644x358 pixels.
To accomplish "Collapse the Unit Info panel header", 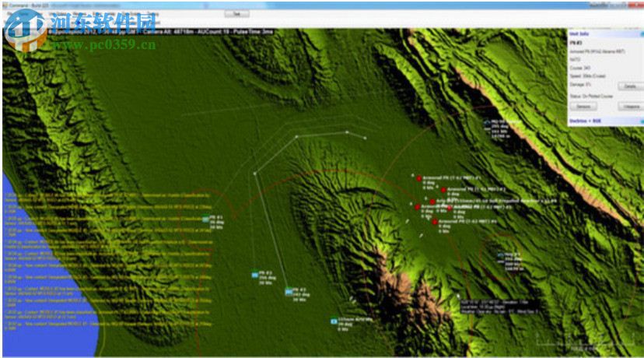I will coord(606,33).
